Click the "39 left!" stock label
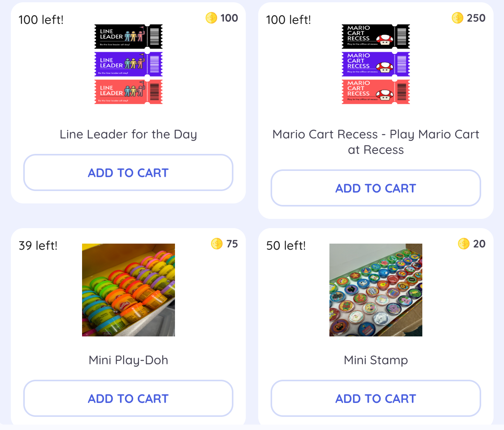Screen dimensions: 504x430 tap(38, 246)
